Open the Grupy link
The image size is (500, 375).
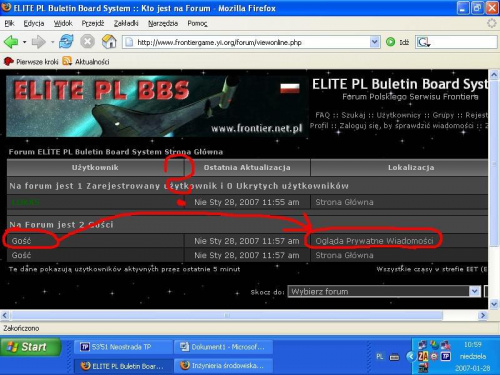tap(443, 115)
